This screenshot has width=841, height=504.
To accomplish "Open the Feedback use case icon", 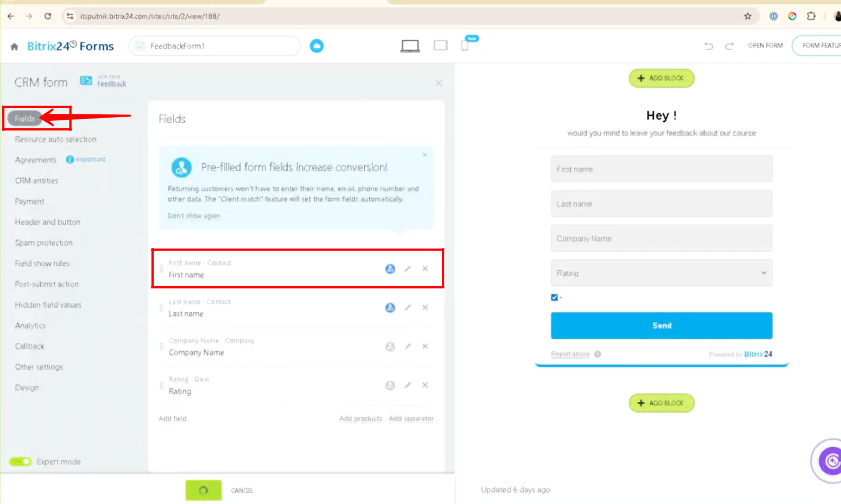I will tap(86, 81).
